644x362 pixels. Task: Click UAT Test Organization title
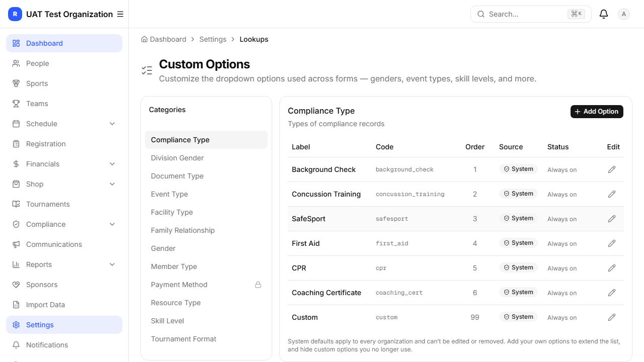pyautogui.click(x=69, y=14)
